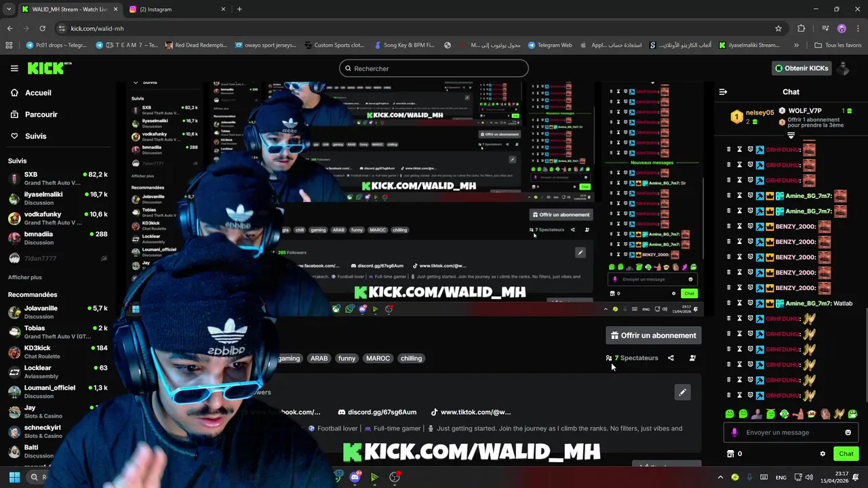Open the Chrome profile avatar
The width and height of the screenshot is (868, 488).
842,28
